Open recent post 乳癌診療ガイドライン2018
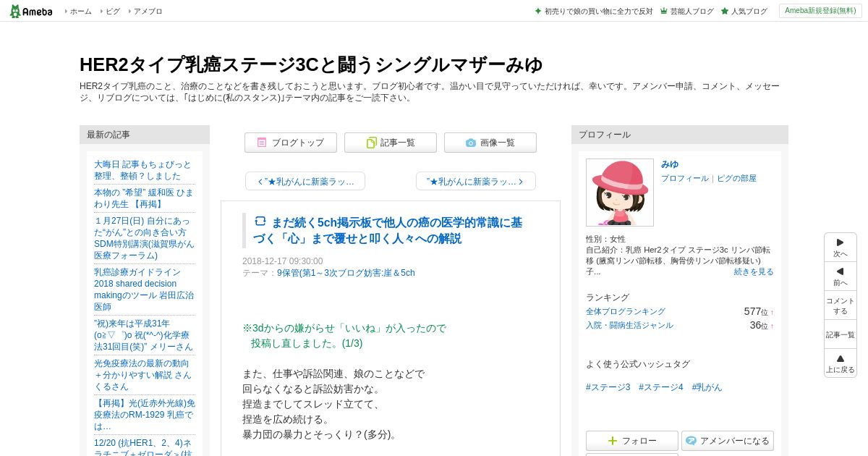The height and width of the screenshot is (456, 868). [144, 290]
